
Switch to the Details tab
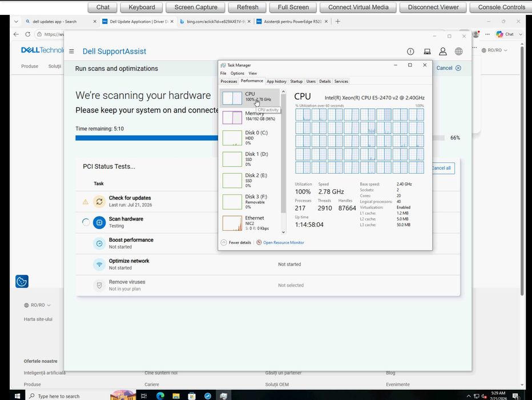(x=325, y=82)
